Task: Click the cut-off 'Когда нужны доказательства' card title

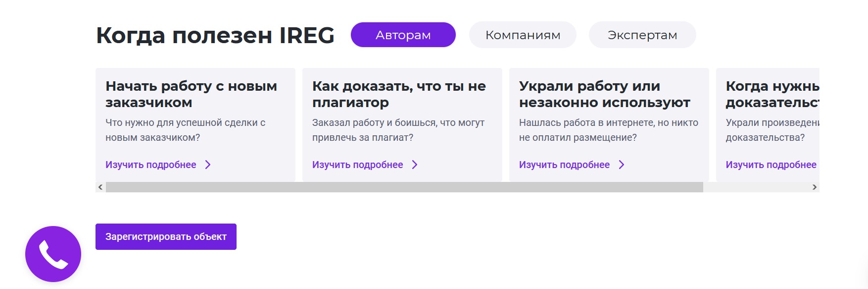Action: tap(772, 94)
